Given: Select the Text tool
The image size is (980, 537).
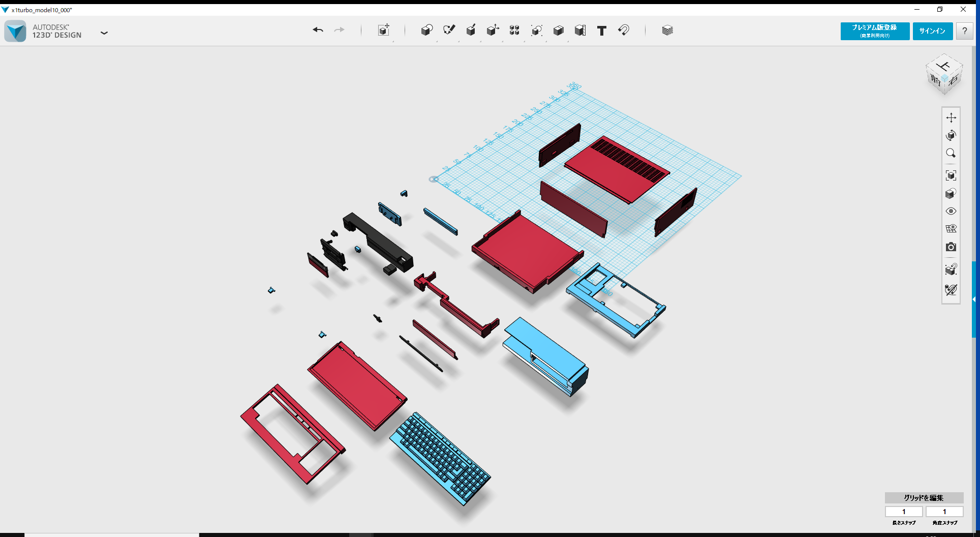Looking at the screenshot, I should pos(601,31).
